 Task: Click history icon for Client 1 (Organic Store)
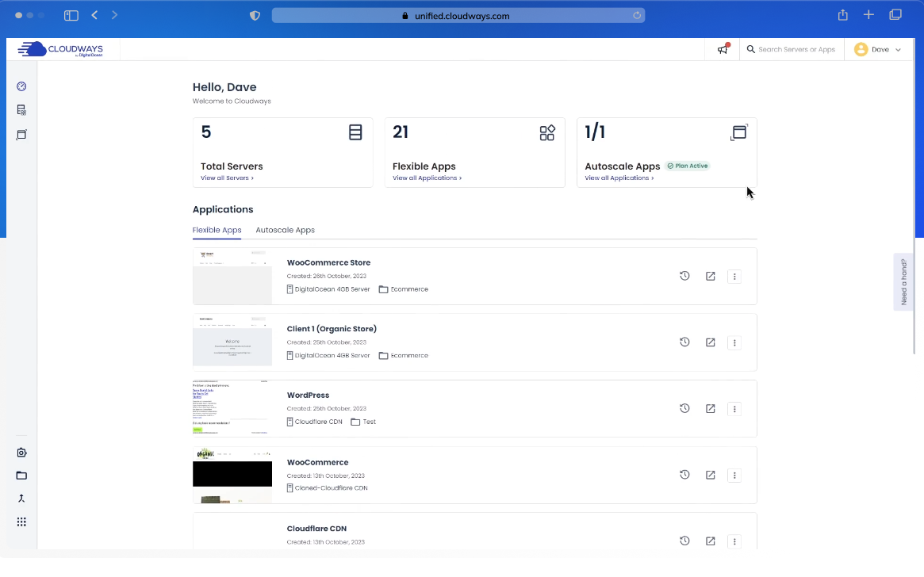coord(684,342)
